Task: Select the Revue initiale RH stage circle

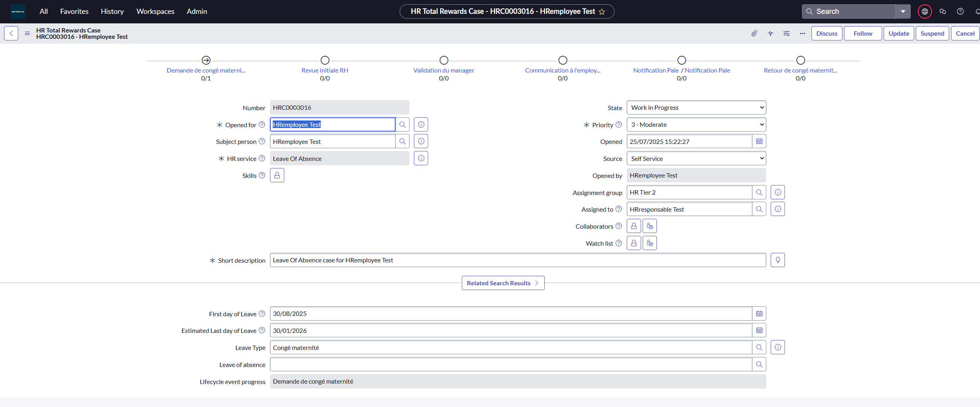Action: point(325,60)
